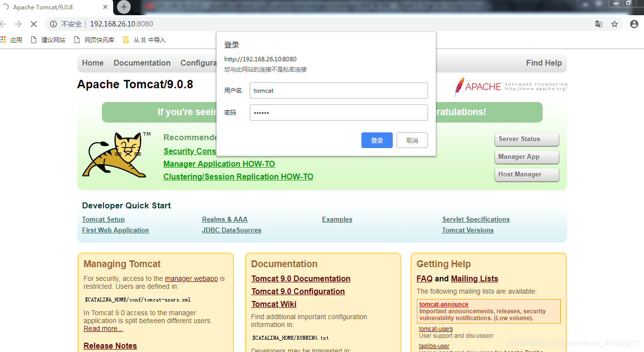Click the Apache Software Foundation feather logo
Image resolution: width=644 pixels, height=352 pixels.
click(x=511, y=87)
